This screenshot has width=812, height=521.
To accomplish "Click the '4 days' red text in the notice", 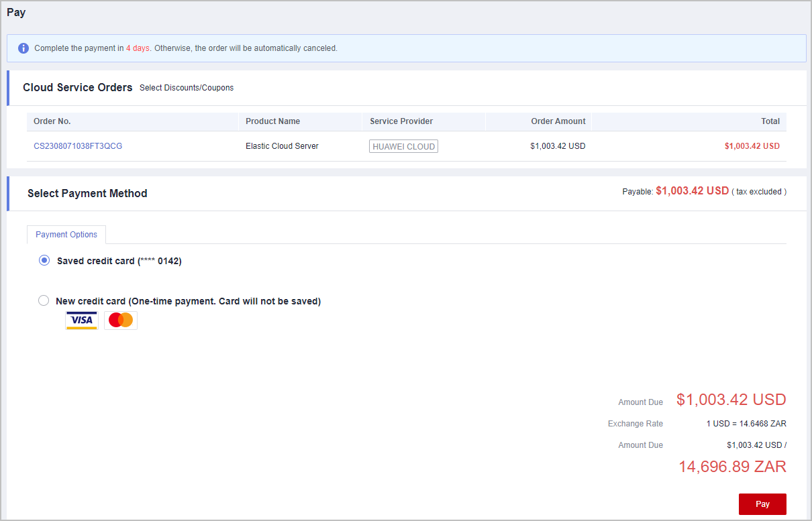I will pos(138,48).
